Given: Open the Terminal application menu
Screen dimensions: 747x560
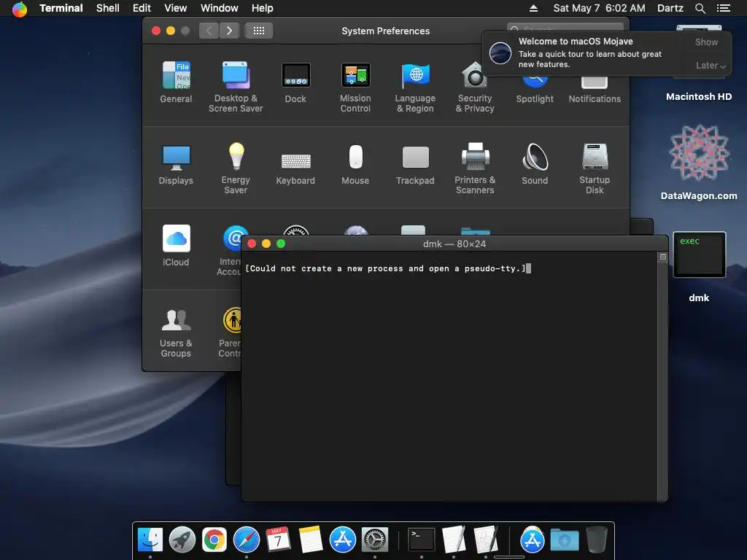Looking at the screenshot, I should [61, 8].
